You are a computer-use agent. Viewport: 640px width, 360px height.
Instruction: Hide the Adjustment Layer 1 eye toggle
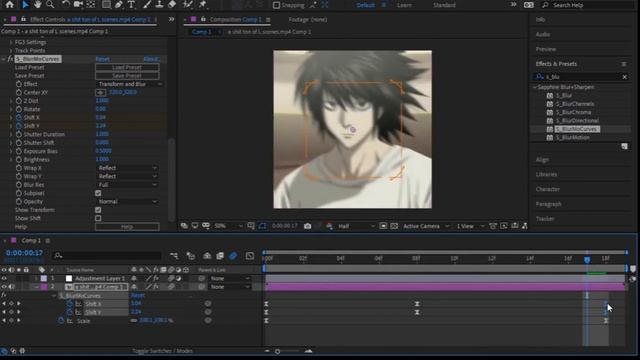(x=4, y=278)
